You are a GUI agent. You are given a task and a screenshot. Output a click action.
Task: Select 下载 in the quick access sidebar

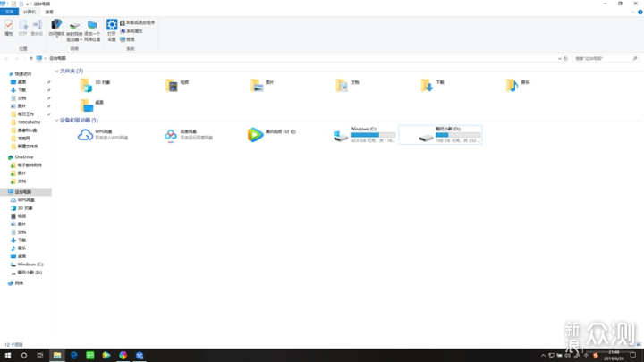21,89
